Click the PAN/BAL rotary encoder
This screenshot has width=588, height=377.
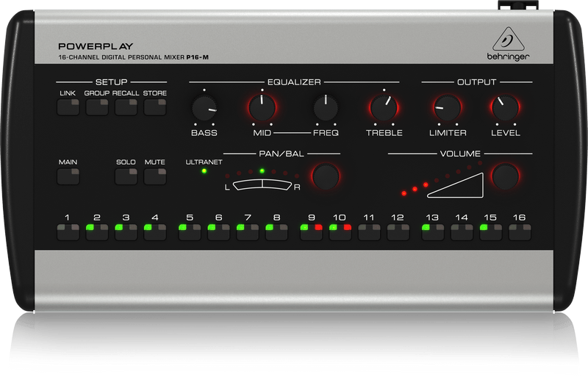coord(326,176)
